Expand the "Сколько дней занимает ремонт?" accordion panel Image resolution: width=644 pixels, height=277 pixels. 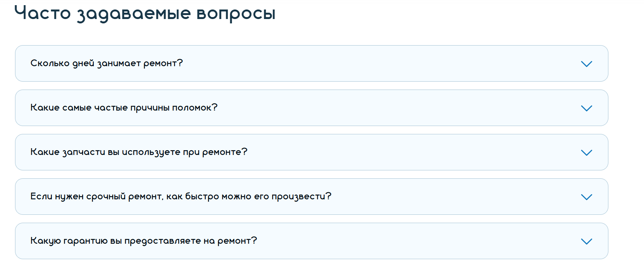pyautogui.click(x=311, y=63)
